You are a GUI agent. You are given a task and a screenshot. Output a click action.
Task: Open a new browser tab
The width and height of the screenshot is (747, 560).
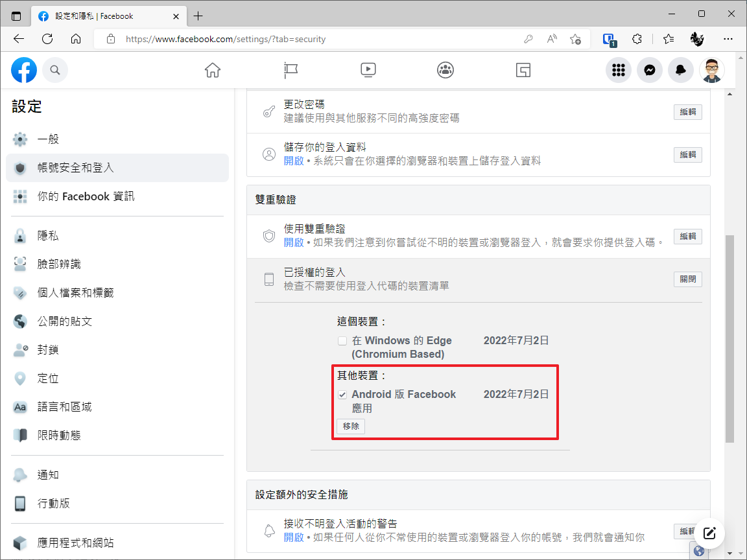pyautogui.click(x=198, y=16)
